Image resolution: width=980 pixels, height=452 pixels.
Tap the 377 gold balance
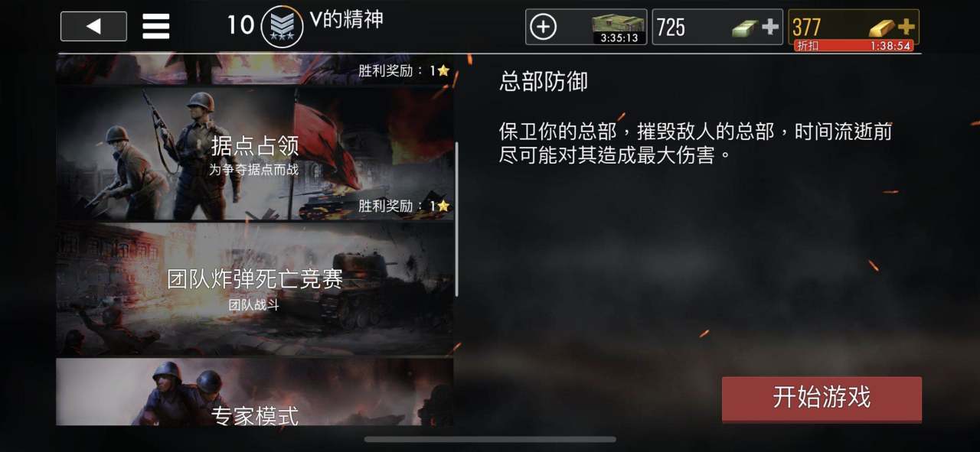(x=806, y=28)
